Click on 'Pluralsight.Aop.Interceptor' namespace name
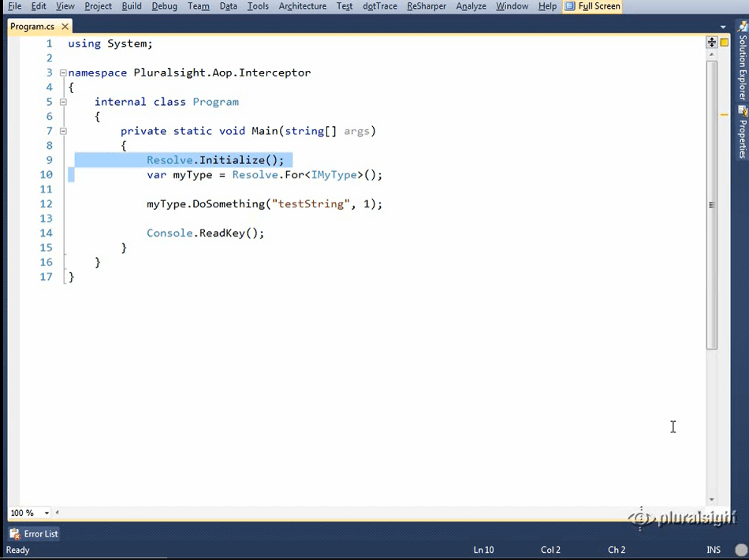 (222, 73)
